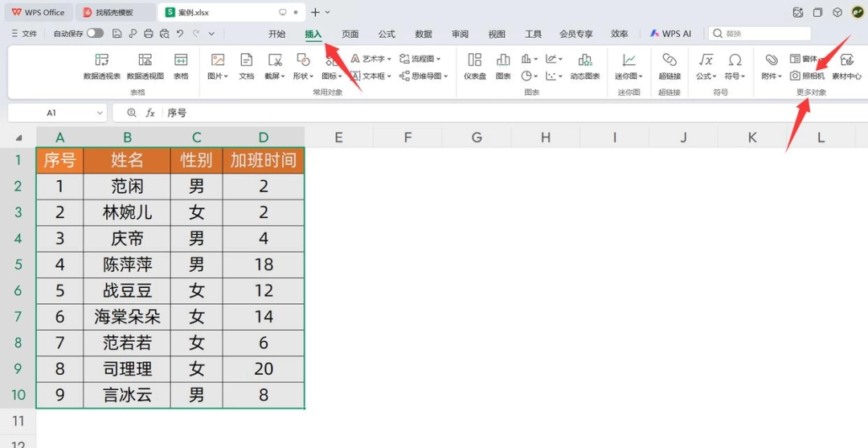Viewport: 868px width, 448px height.
Task: Select cell containing 言冰云
Action: (x=127, y=395)
